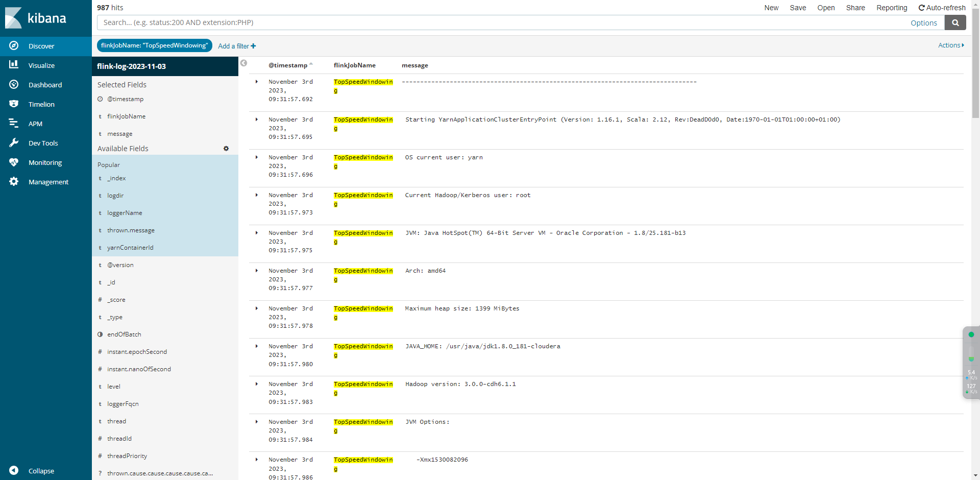Click the Dashboard sidebar label
The height and width of the screenshot is (480, 980).
(45, 85)
